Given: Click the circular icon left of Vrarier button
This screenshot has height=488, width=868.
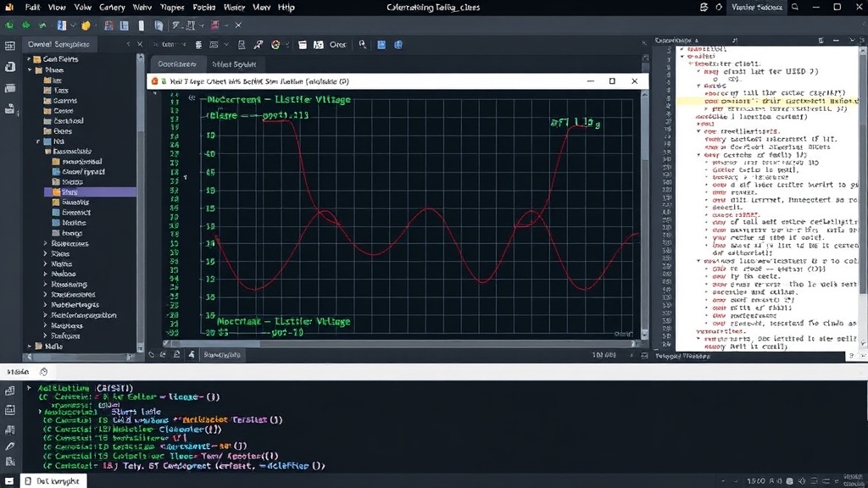Looking at the screenshot, I should coord(719,7).
